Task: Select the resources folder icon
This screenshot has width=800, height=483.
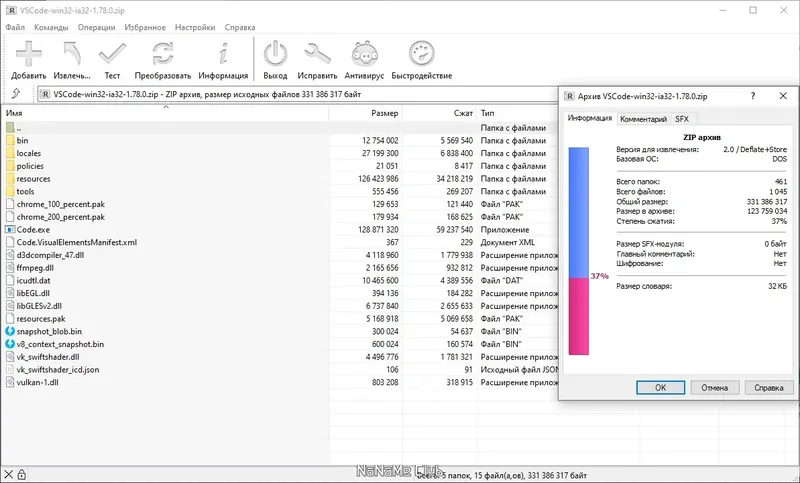Action: click(10, 179)
